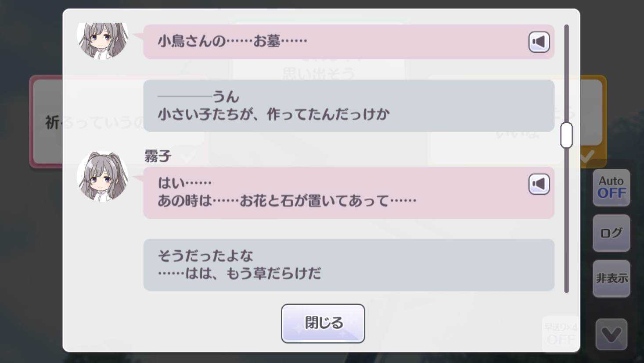Toggle the Auto OFF button
The width and height of the screenshot is (644, 363).
611,187
